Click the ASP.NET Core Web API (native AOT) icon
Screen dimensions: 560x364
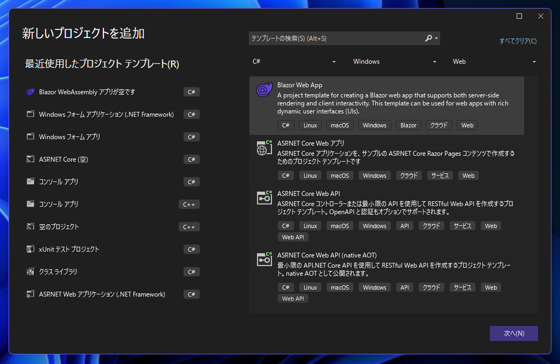(264, 259)
